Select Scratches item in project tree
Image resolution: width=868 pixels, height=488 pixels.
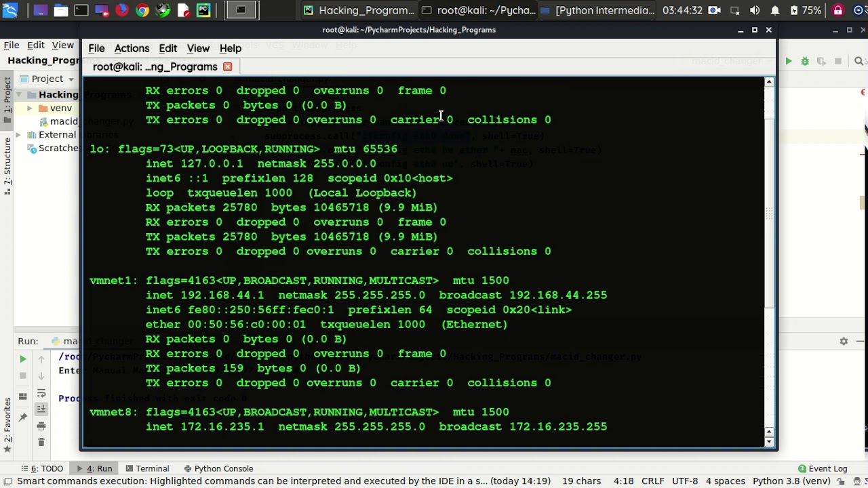53,148
